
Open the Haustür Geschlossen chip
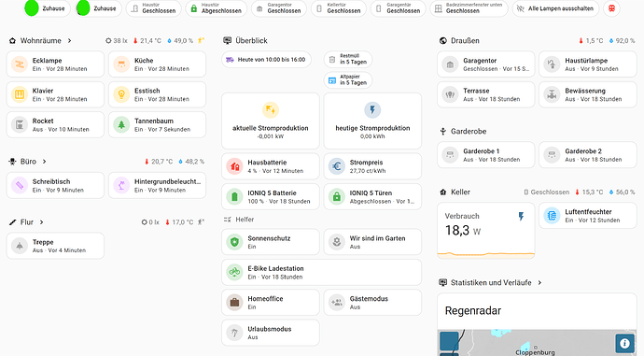click(154, 8)
